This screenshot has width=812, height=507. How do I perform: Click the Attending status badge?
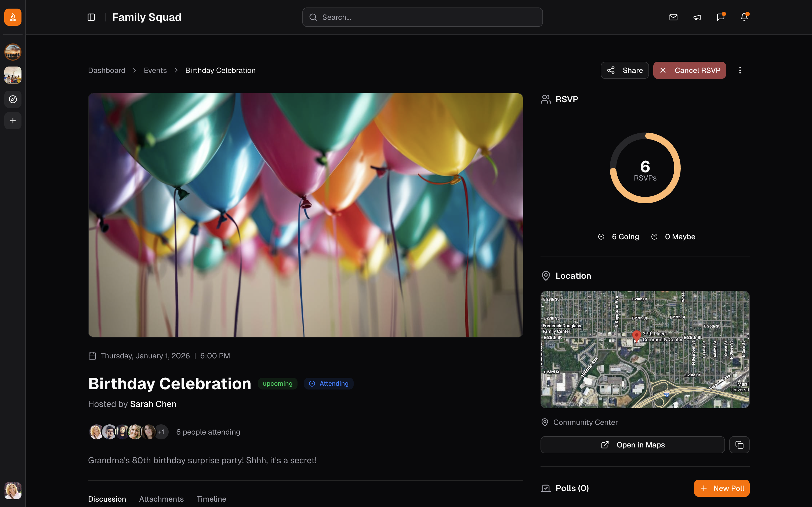328,384
